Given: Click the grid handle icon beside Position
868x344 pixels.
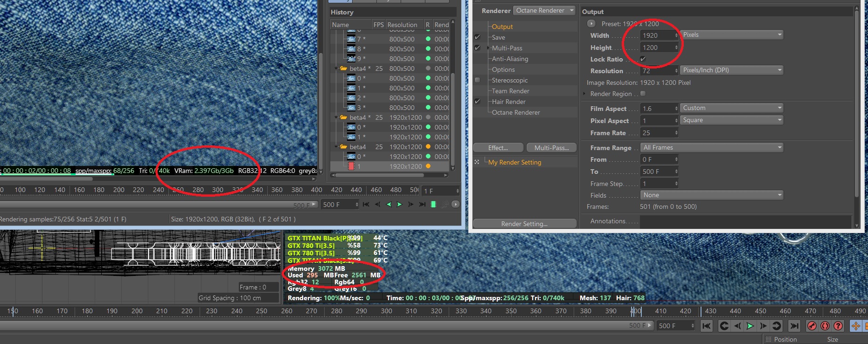Looking at the screenshot, I should (769, 339).
